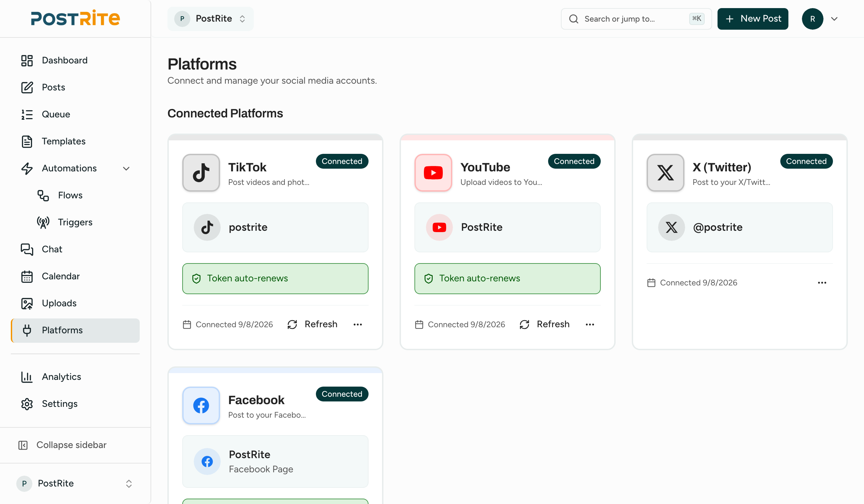Select the @postrite X account row
The image size is (864, 504).
coord(739,227)
